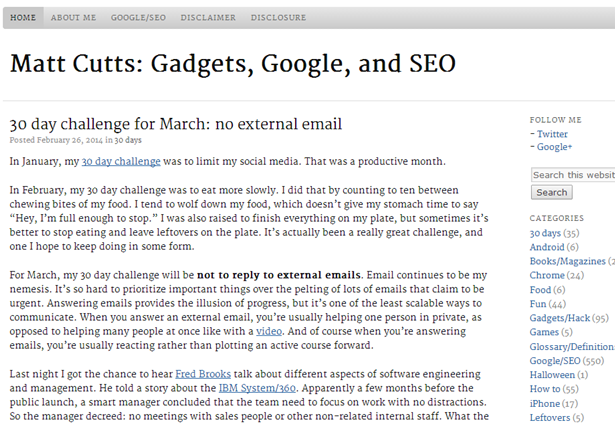Image resolution: width=615 pixels, height=424 pixels.
Task: Open the Halloween category
Action: tap(552, 375)
